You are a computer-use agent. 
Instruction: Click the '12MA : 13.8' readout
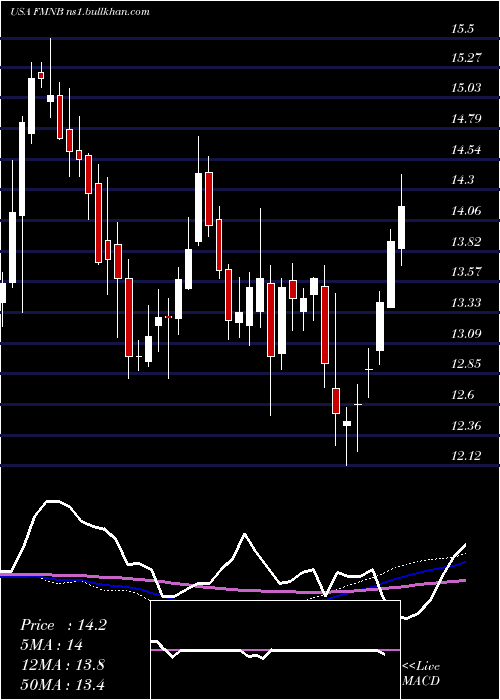[62, 664]
